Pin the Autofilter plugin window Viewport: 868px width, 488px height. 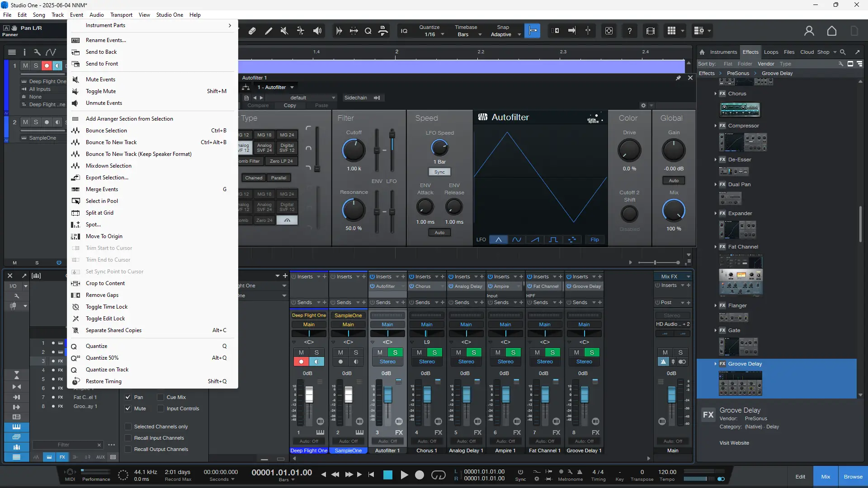pos(678,78)
